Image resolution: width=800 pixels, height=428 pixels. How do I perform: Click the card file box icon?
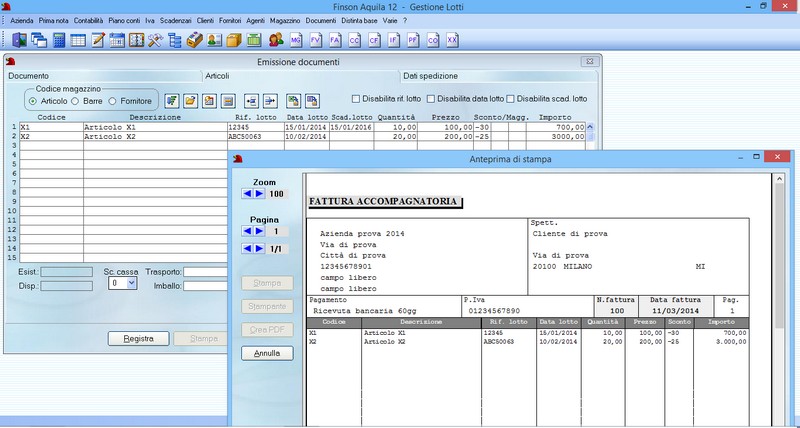[194, 40]
